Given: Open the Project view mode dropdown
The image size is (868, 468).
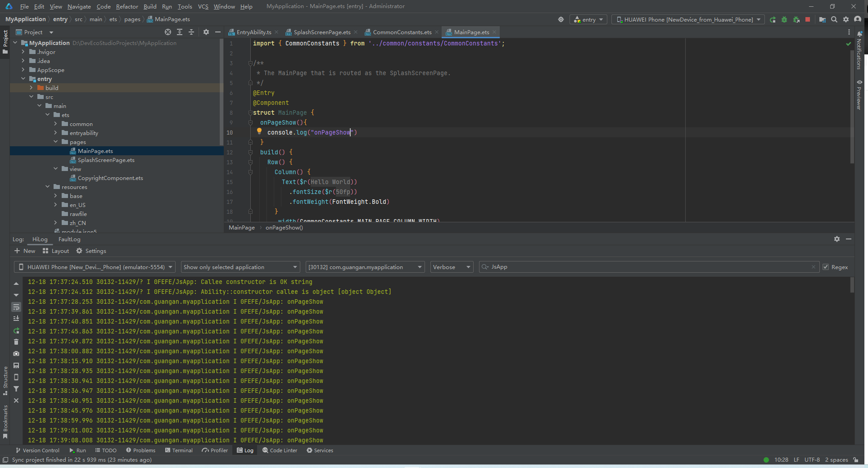Looking at the screenshot, I should 35,32.
